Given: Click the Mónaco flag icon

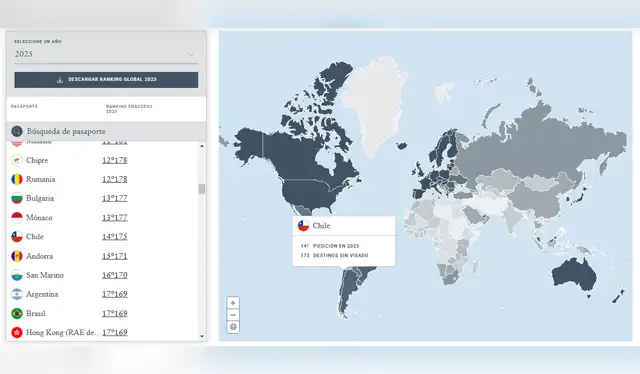Looking at the screenshot, I should pyautogui.click(x=17, y=218).
